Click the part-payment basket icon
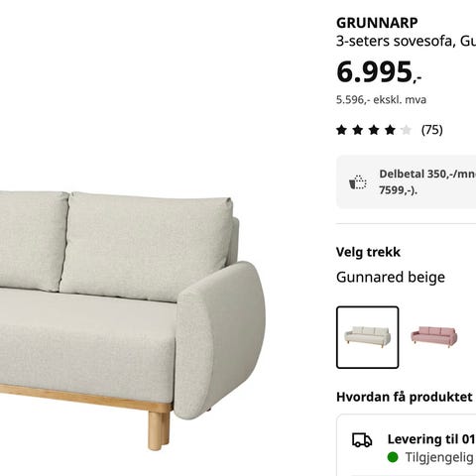The height and width of the screenshot is (476, 476). point(358,182)
